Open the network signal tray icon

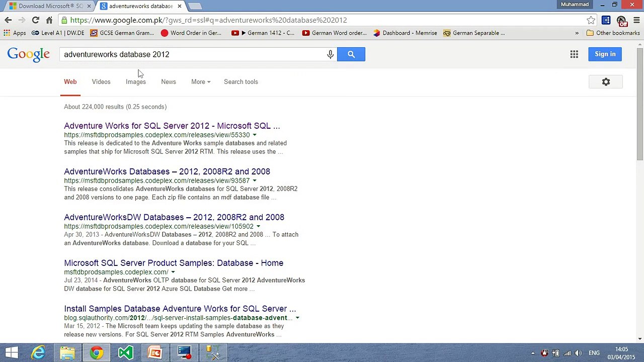tap(567, 353)
